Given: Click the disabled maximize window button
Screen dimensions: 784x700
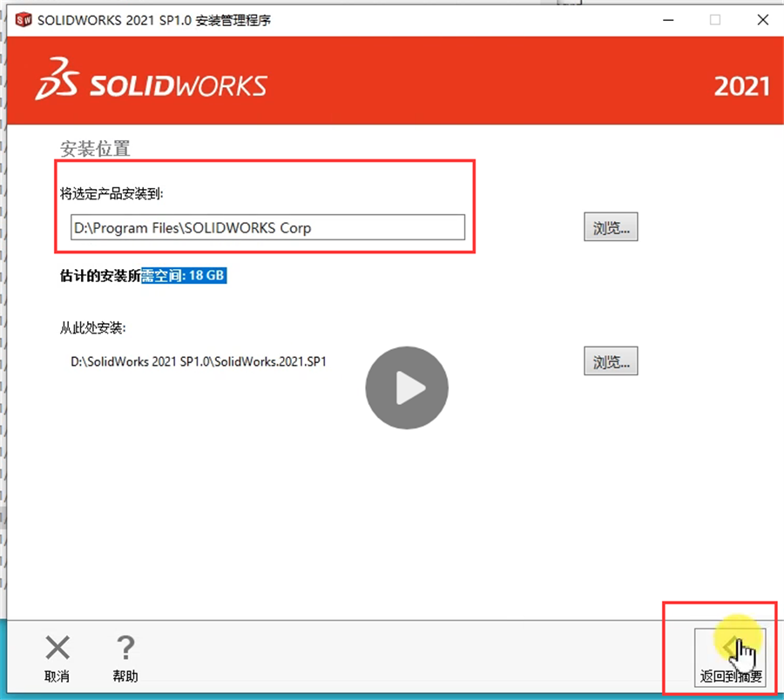Looking at the screenshot, I should (x=715, y=20).
